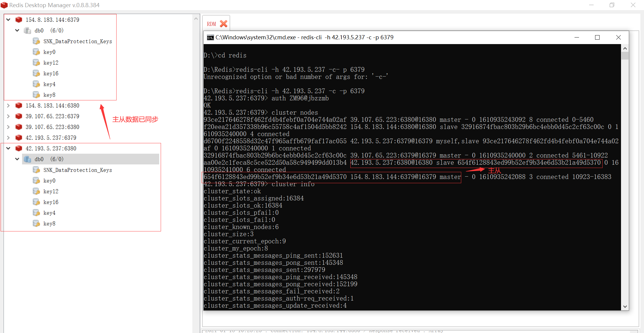Screen dimensions: 644x333
Task: Click key icon of key4 under 42.193.5.237:6380
Action: pyautogui.click(x=36, y=213)
